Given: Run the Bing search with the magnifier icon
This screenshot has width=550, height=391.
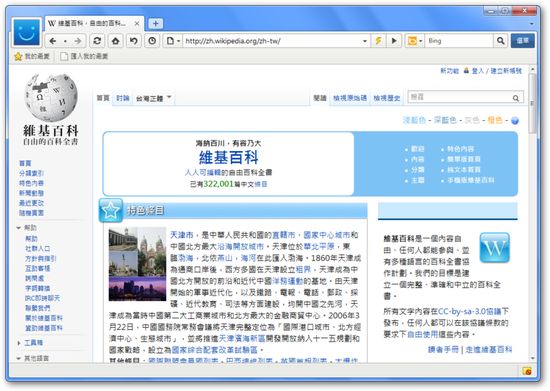Looking at the screenshot, I should pos(501,41).
